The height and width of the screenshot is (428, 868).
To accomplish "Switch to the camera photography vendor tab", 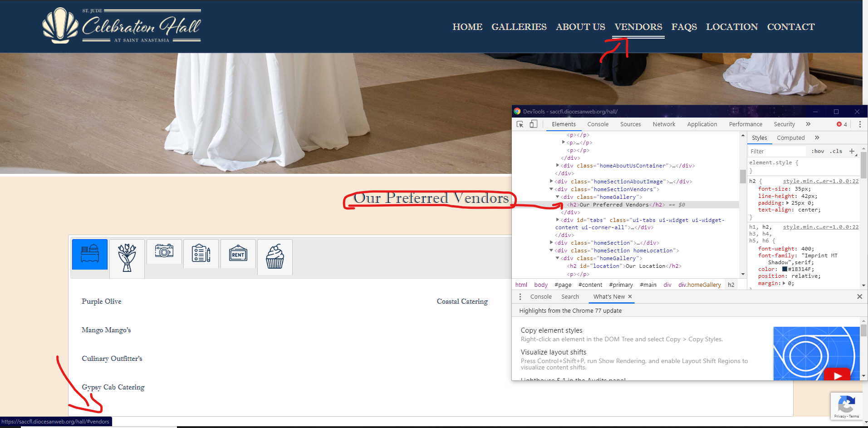I will tap(164, 251).
